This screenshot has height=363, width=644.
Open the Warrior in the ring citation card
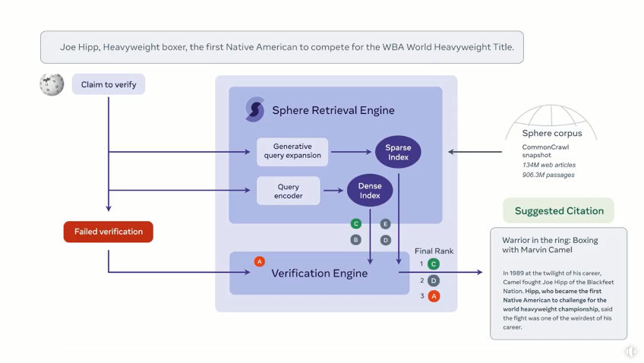point(559,283)
